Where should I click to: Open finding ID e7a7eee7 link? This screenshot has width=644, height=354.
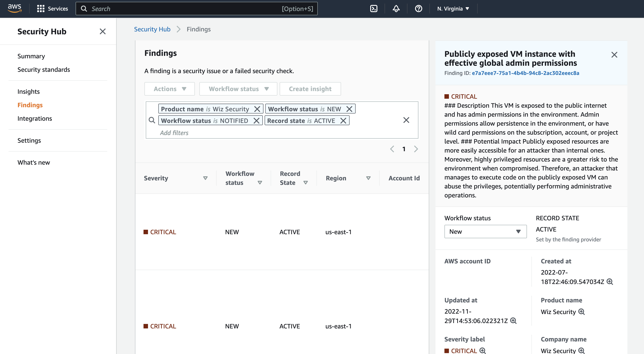pyautogui.click(x=525, y=73)
